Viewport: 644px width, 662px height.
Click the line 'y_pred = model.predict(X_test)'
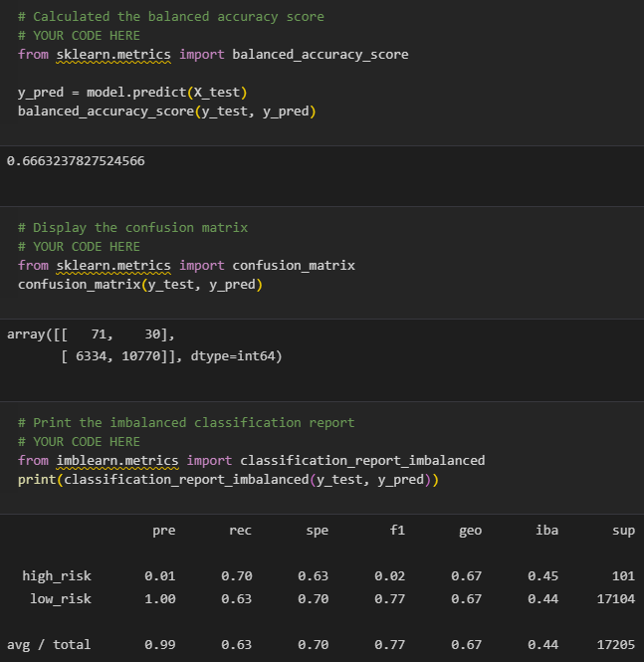tap(132, 93)
